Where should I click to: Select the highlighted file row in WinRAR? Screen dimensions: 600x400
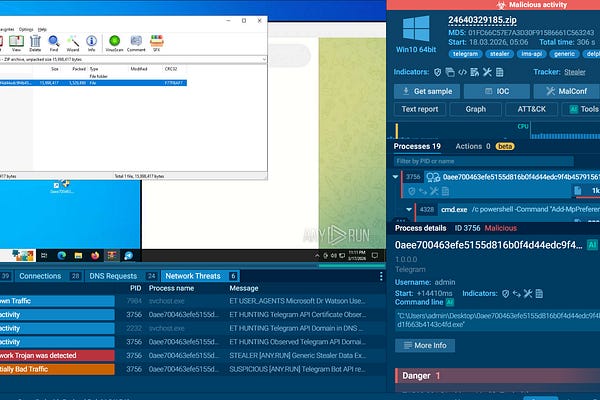pyautogui.click(x=93, y=83)
